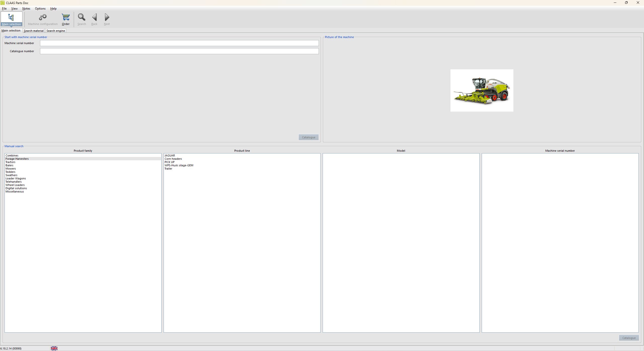Screen dimensions: 644x351
Task: Click the UK flag language icon
Action: [x=54, y=348]
